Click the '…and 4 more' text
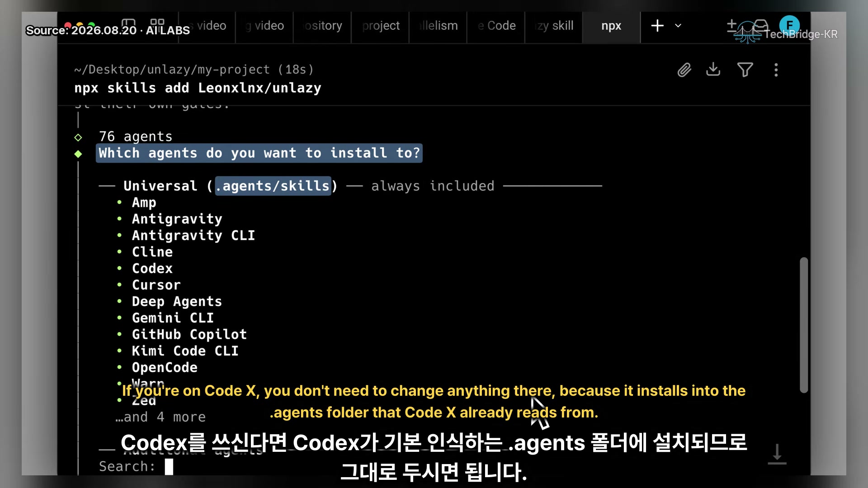The image size is (868, 488). tap(160, 417)
